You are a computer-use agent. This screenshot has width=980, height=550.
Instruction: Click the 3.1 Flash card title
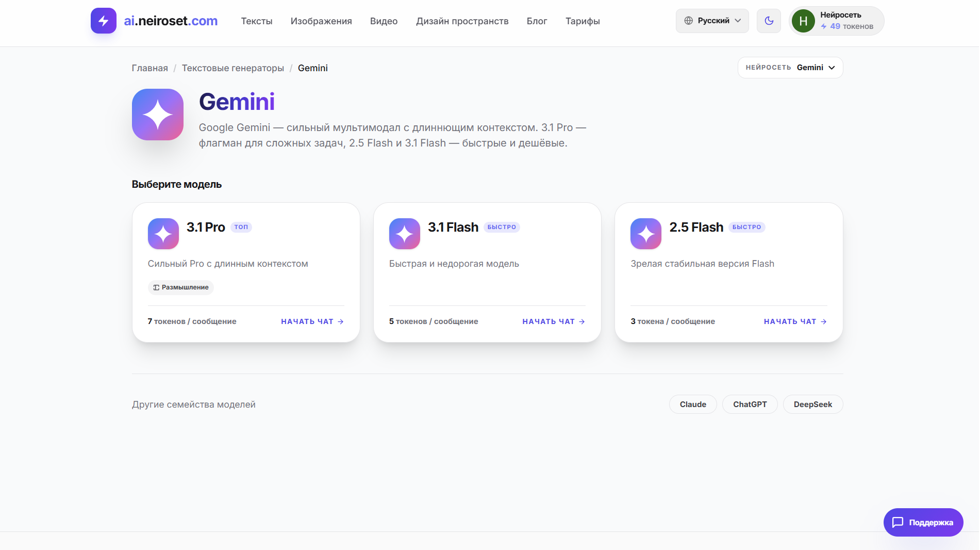(x=453, y=227)
